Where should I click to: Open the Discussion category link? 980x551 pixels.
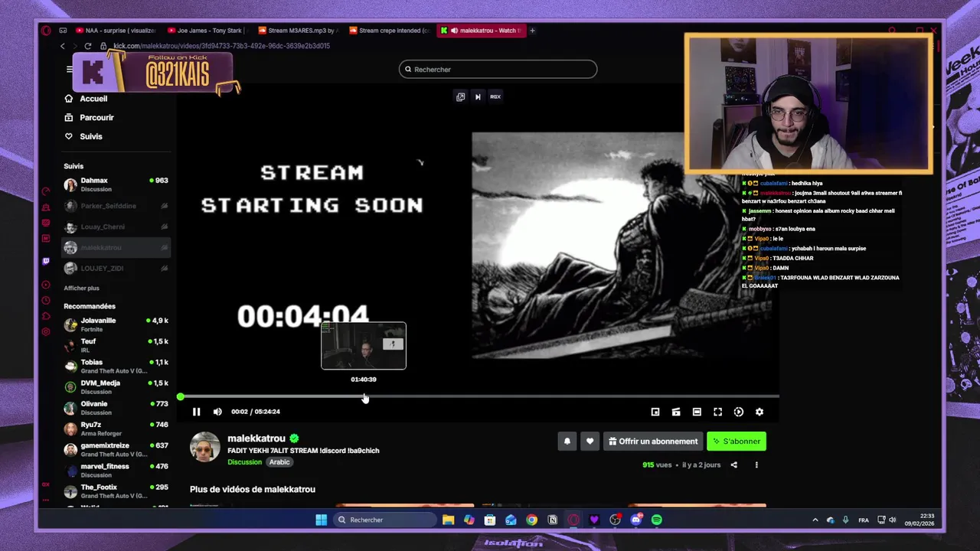245,462
